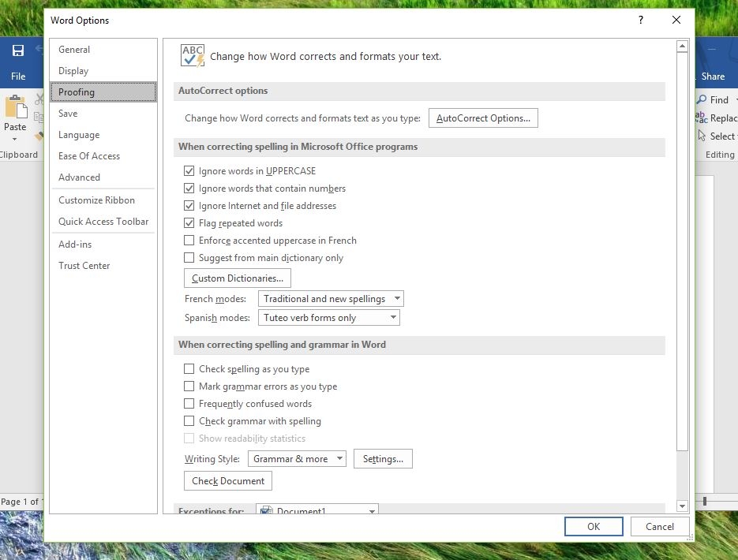Click the scissors Cut icon behind the dialog
This screenshot has width=738, height=560.
click(x=39, y=99)
